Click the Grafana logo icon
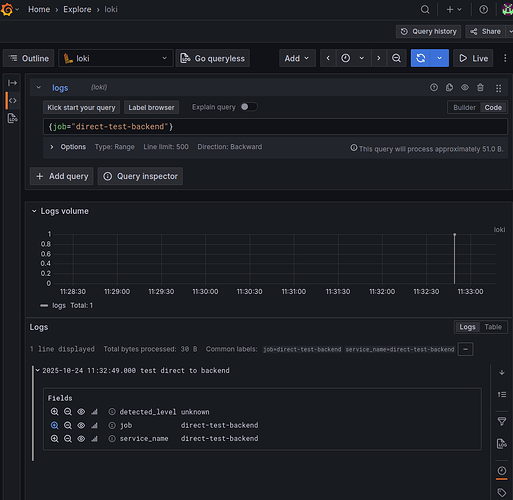 (7, 9)
